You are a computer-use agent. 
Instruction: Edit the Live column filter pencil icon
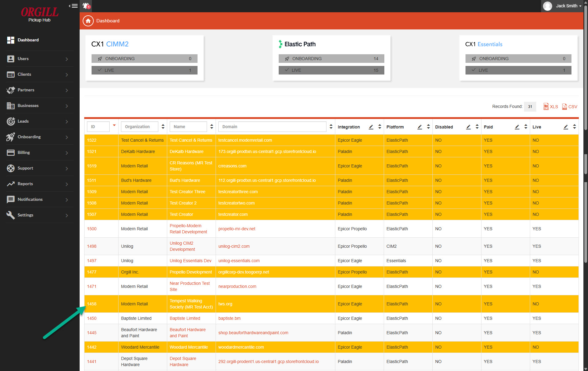[566, 127]
